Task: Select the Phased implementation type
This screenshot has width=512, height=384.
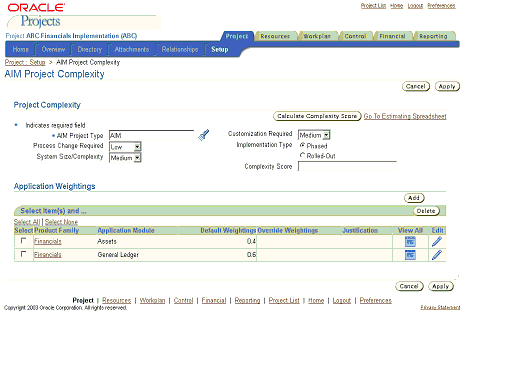Action: 302,145
